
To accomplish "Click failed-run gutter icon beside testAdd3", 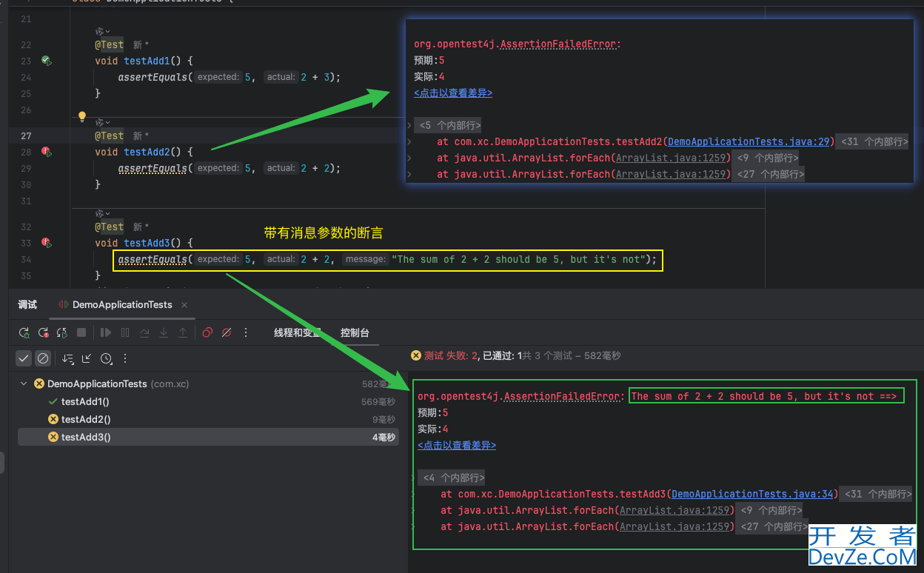I will [46, 243].
